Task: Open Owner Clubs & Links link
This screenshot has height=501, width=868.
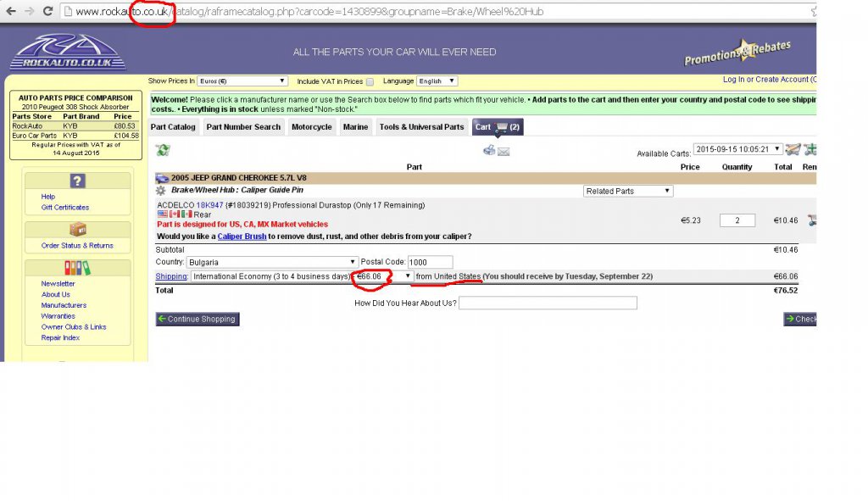Action: [74, 327]
